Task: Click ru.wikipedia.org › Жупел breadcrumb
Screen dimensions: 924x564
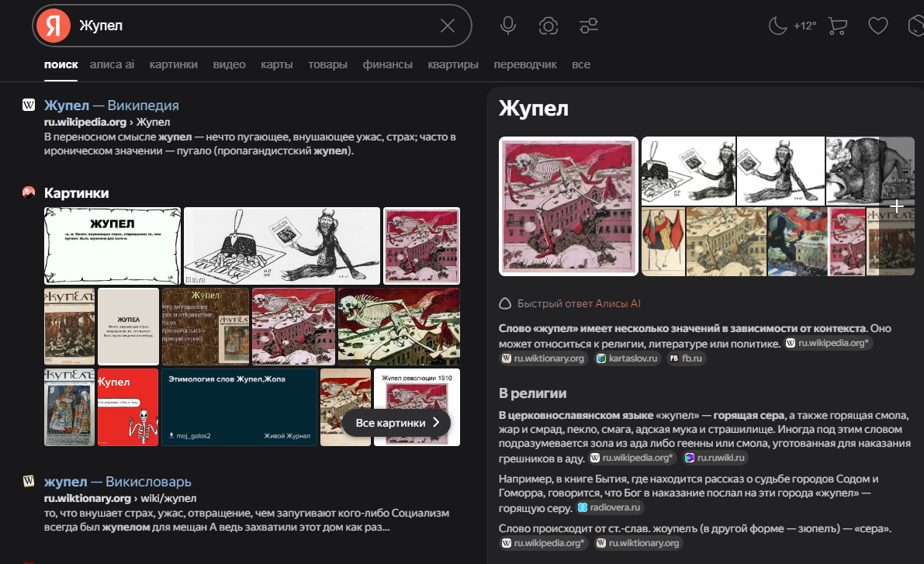Action: pos(106,122)
